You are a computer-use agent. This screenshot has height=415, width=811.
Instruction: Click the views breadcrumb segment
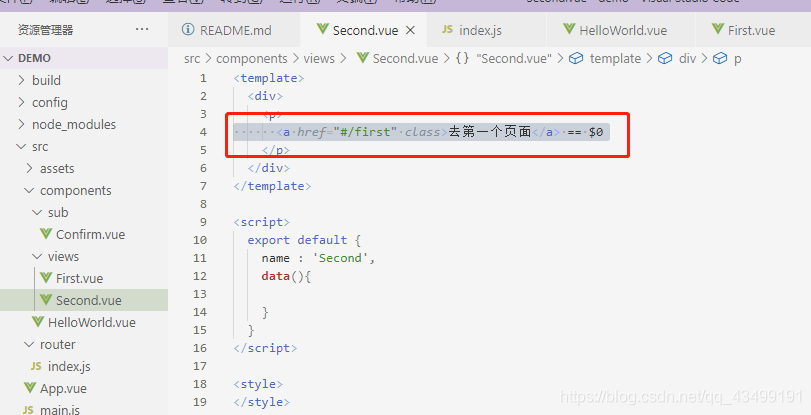(x=319, y=58)
